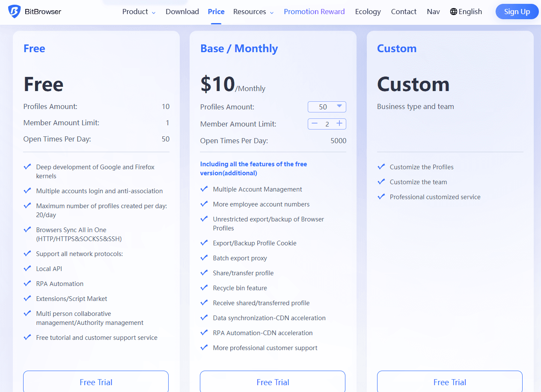Image resolution: width=541 pixels, height=392 pixels.
Task: Click the plus icon for Member Amount
Action: pos(339,124)
